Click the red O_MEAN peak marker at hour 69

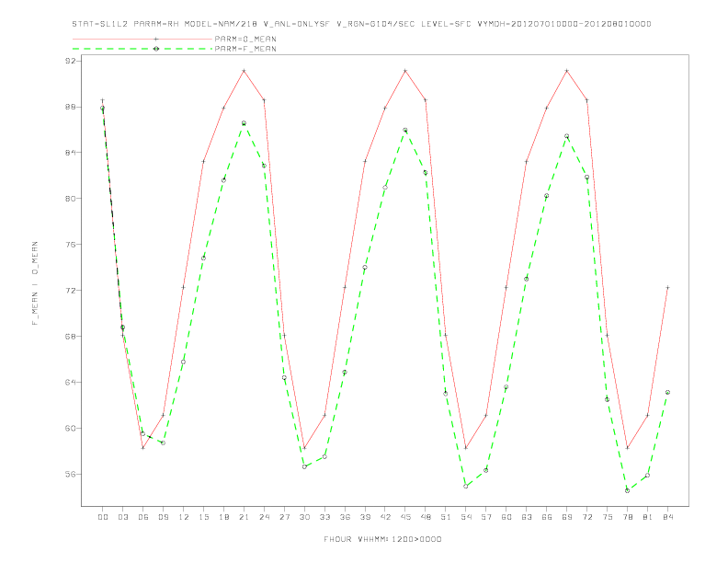point(567,71)
